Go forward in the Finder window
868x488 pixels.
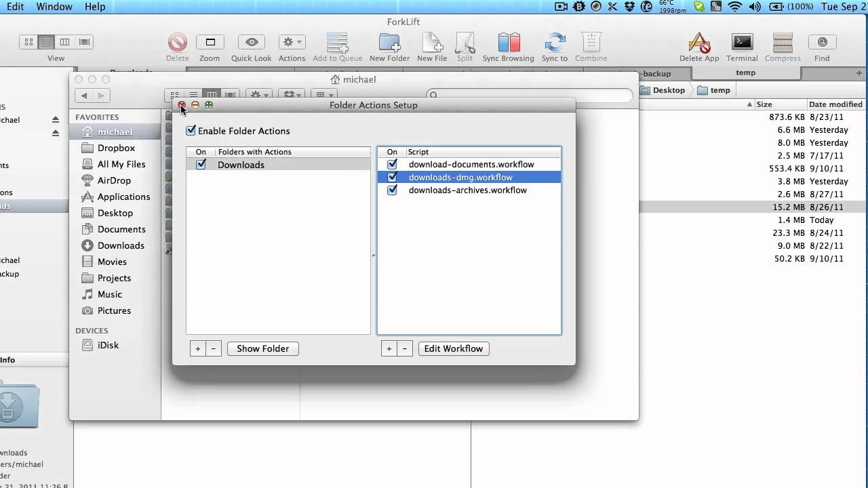(x=102, y=96)
